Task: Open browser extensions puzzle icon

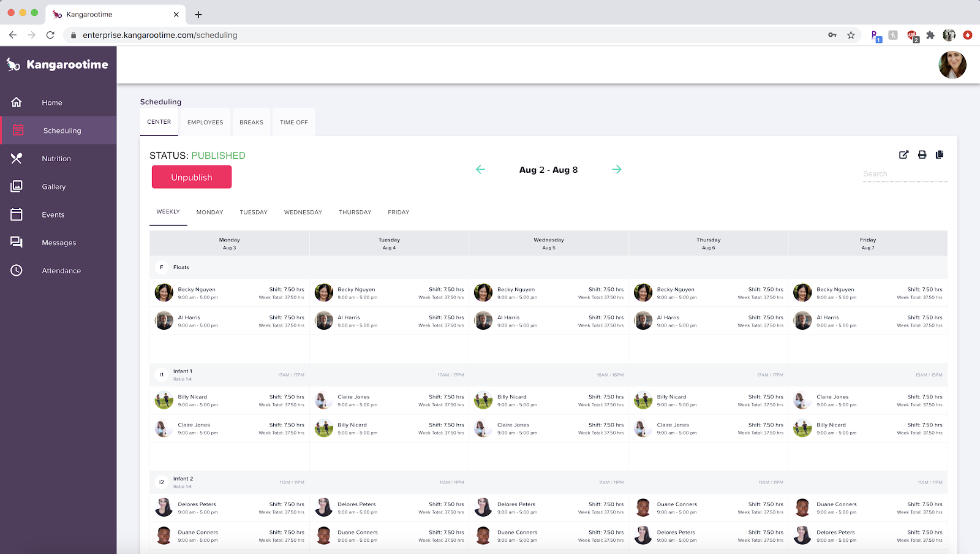Action: click(930, 36)
